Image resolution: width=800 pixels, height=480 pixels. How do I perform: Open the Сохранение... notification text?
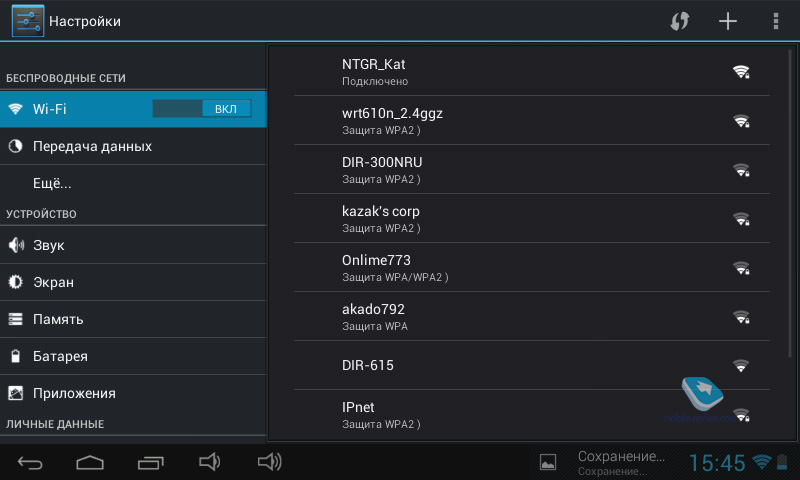tap(621, 463)
